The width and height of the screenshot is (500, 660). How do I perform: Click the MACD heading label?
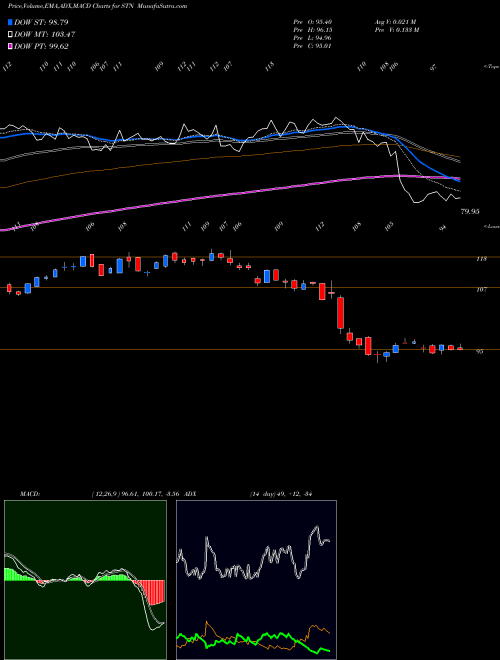click(30, 494)
